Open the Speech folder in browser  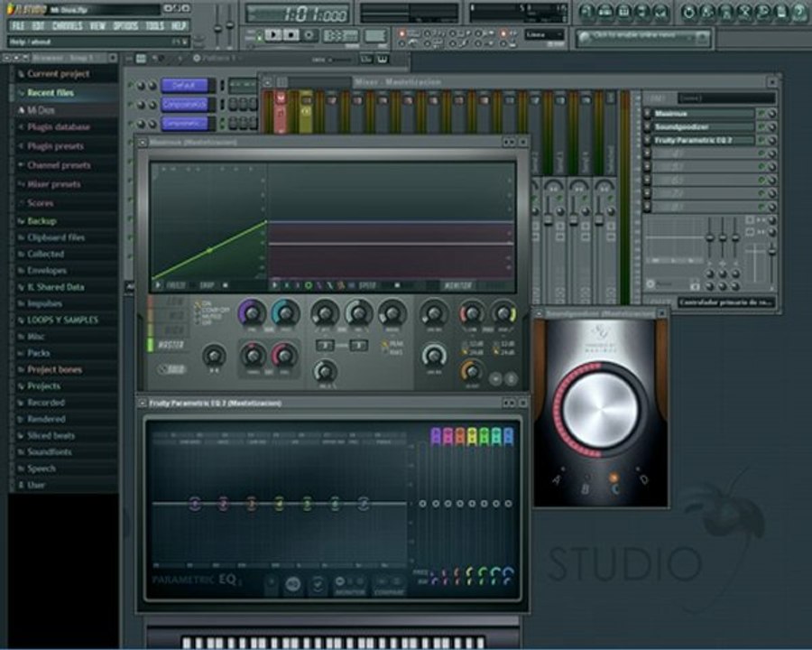click(41, 469)
